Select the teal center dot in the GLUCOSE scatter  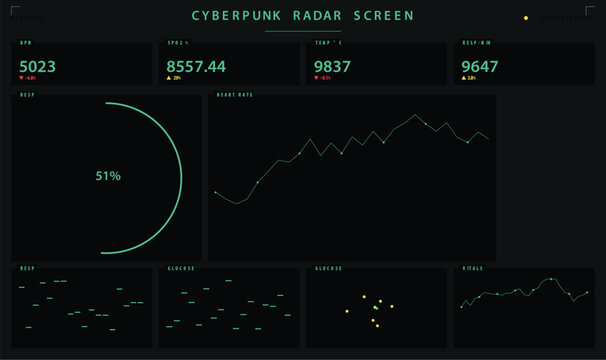[376, 308]
